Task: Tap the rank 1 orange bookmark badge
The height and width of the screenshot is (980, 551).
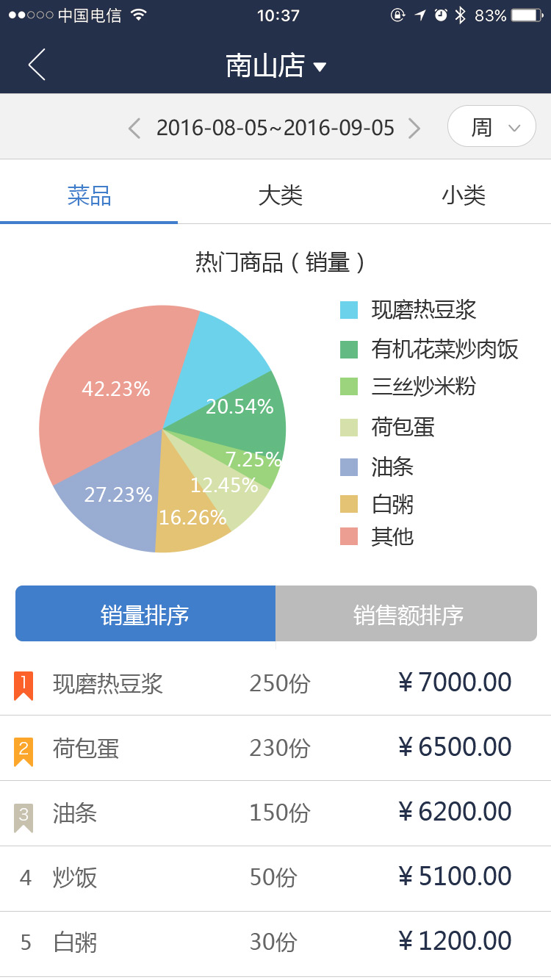Action: coord(24,685)
